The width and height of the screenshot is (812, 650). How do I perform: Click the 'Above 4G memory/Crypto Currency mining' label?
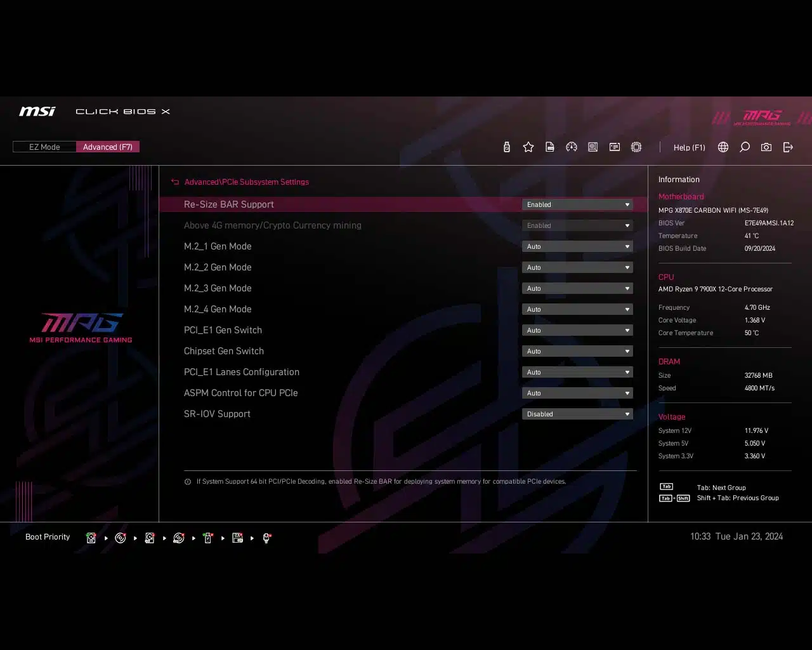[x=273, y=225]
